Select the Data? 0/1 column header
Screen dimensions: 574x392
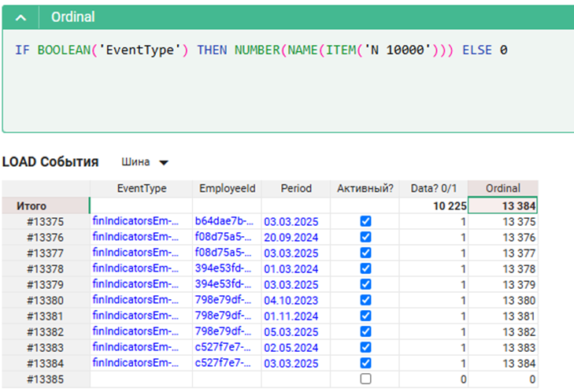433,188
